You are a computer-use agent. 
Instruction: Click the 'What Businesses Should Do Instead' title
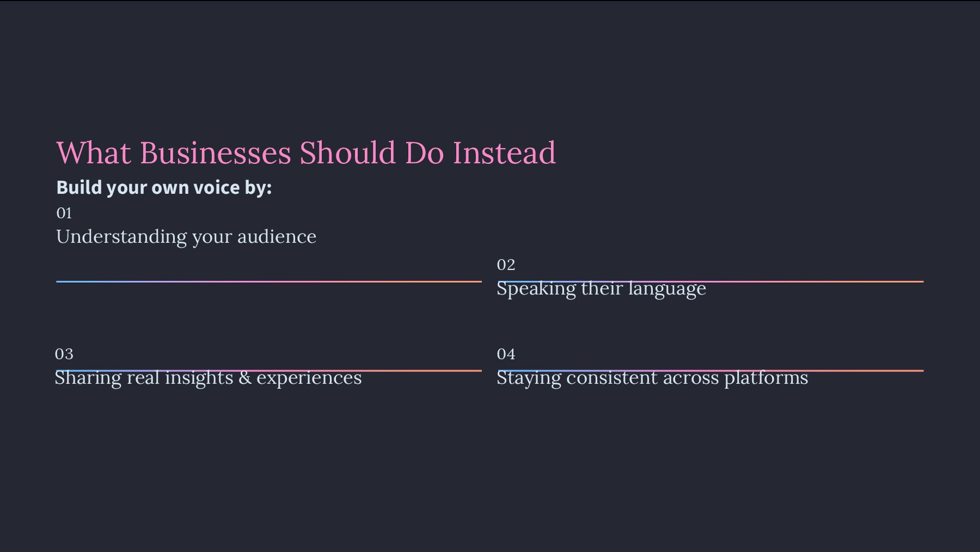[x=306, y=153]
